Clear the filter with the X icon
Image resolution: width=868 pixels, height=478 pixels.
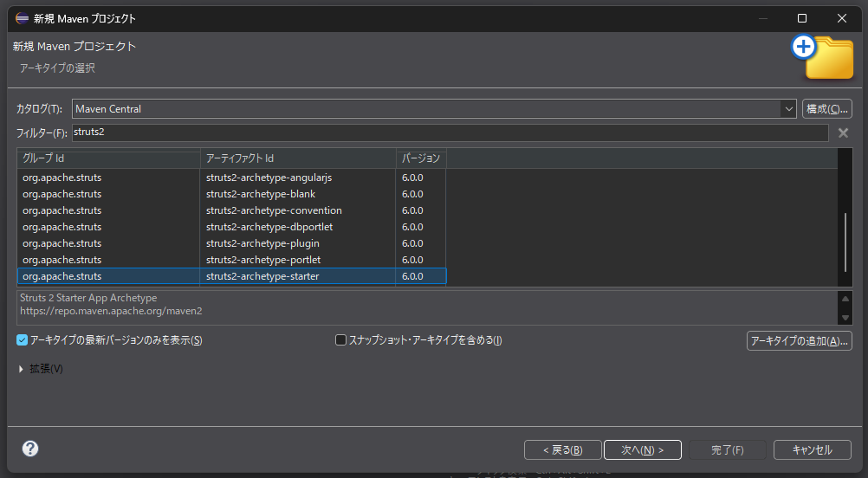tap(843, 132)
